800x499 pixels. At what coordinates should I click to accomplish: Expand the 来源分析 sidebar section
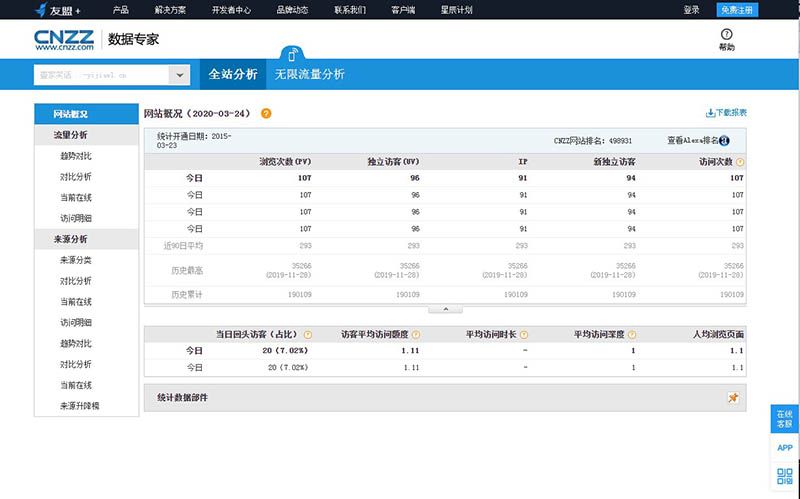(86, 239)
